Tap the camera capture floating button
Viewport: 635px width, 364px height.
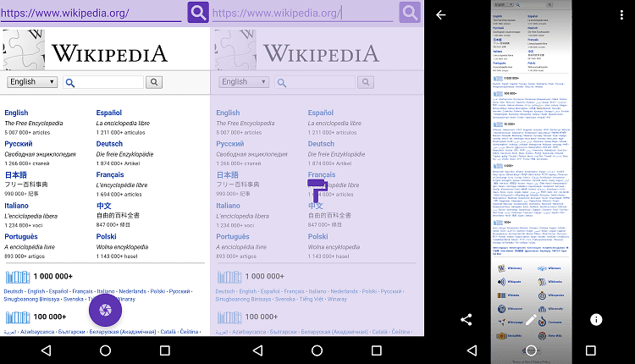(105, 310)
